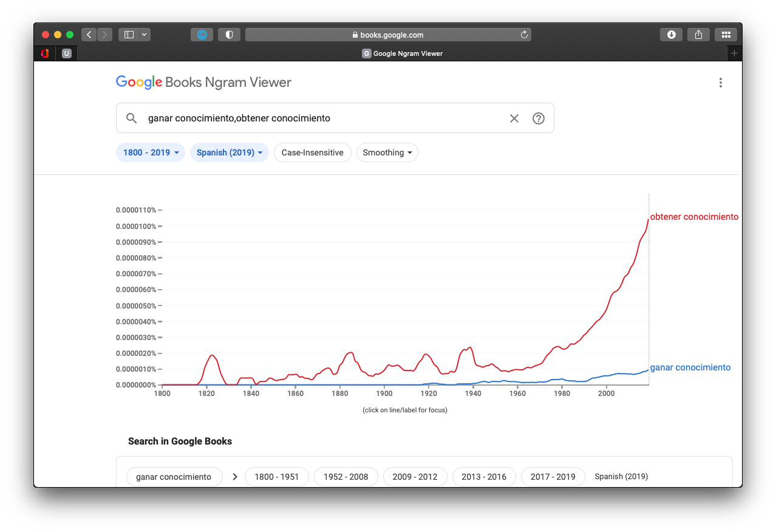Reload the page with the refresh icon

click(524, 35)
